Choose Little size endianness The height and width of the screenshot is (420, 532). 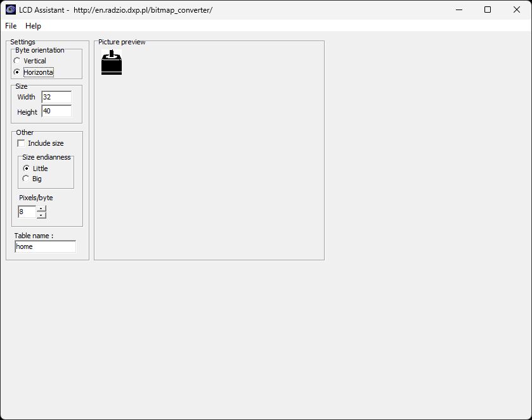tap(26, 169)
